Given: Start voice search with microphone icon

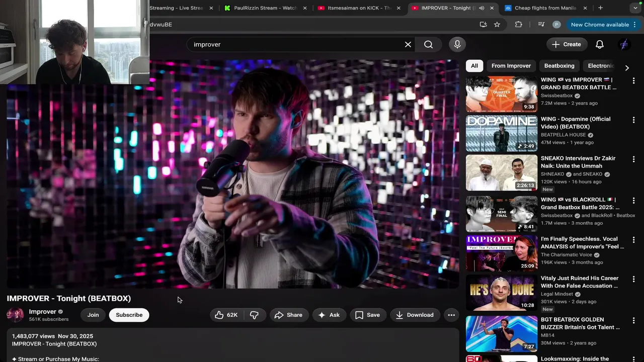Looking at the screenshot, I should (x=457, y=44).
